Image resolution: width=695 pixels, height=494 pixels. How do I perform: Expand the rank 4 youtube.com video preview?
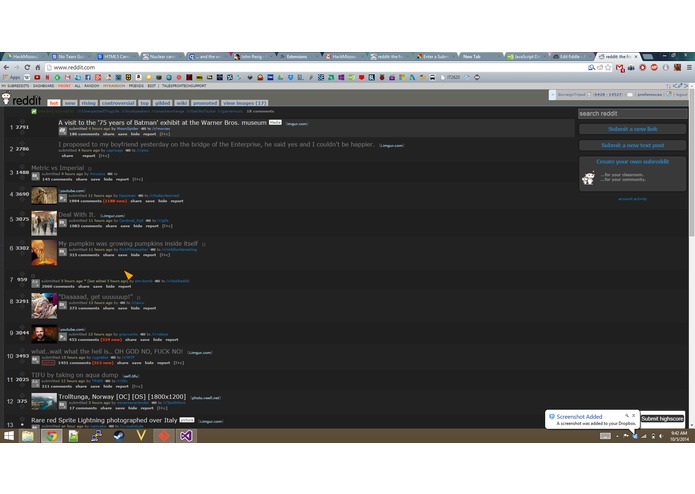pos(62,198)
